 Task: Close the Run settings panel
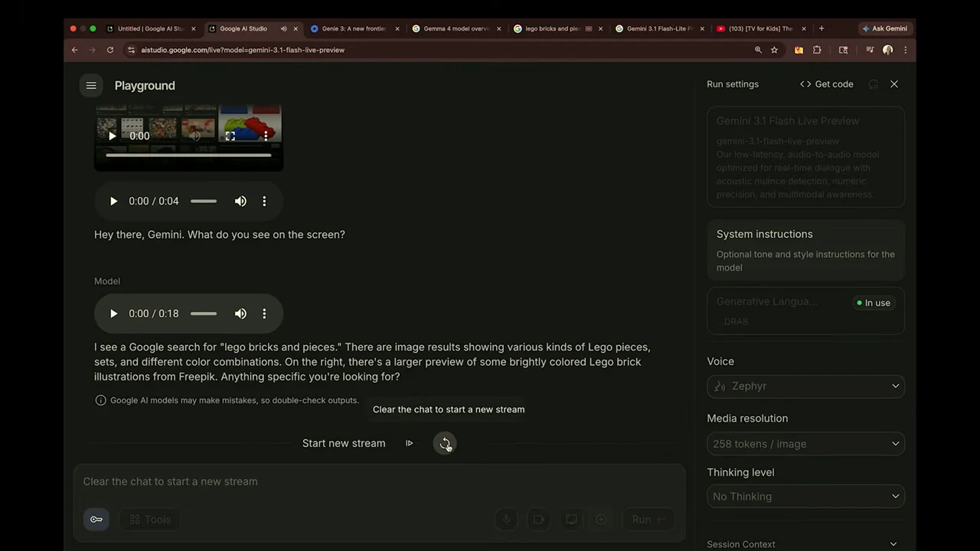point(894,84)
